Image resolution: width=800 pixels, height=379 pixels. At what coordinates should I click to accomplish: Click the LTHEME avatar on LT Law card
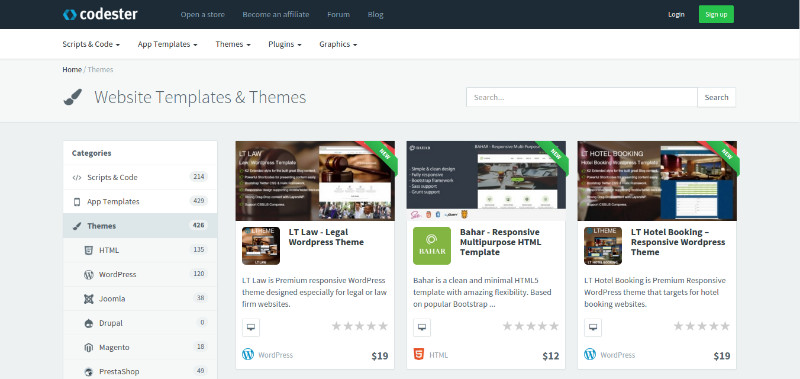click(261, 246)
